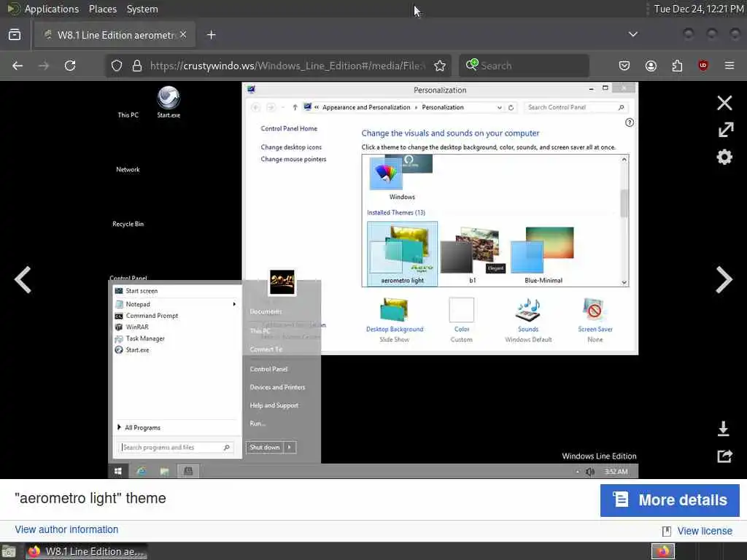
Task: Close the W8.1 Line Edition tab
Action: click(183, 35)
